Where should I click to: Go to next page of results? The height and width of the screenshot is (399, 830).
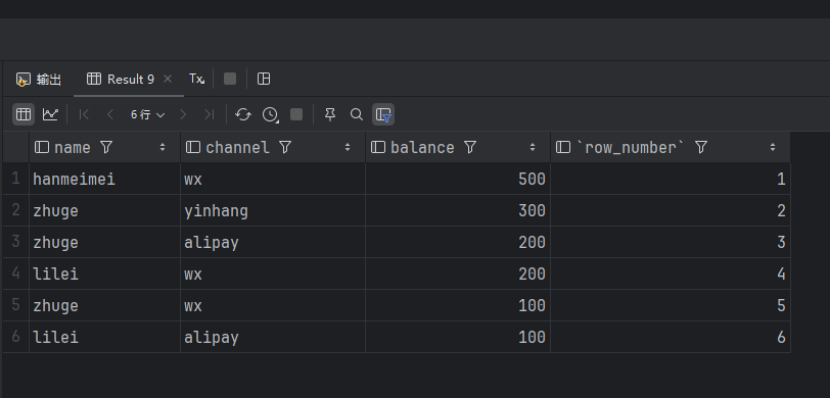pyautogui.click(x=183, y=114)
